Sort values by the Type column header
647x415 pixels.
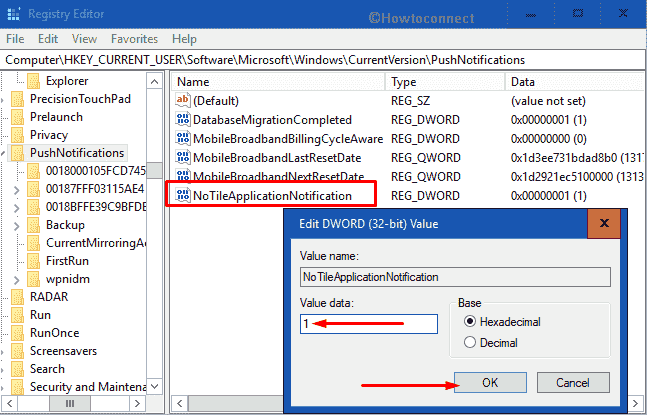(404, 81)
